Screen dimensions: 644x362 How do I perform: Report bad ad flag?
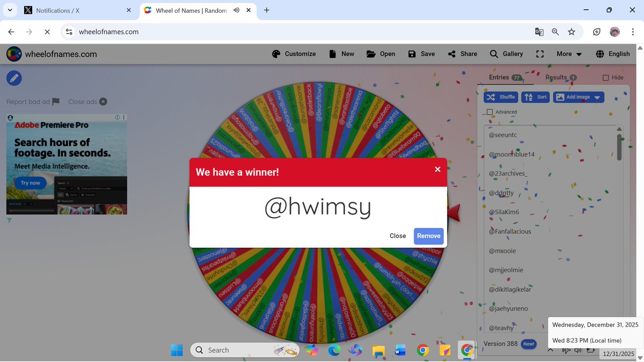[33, 101]
